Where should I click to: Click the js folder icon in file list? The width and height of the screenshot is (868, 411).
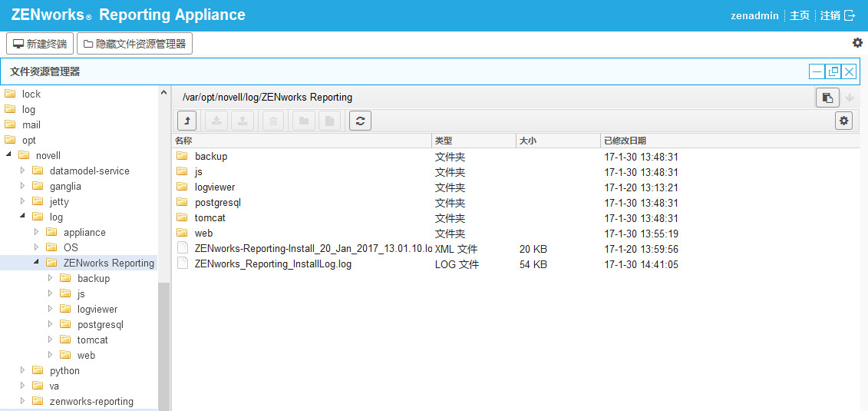(182, 172)
